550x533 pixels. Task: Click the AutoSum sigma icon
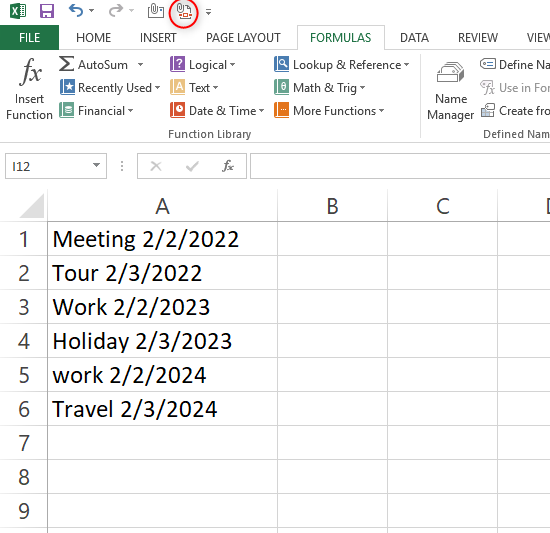tap(67, 64)
